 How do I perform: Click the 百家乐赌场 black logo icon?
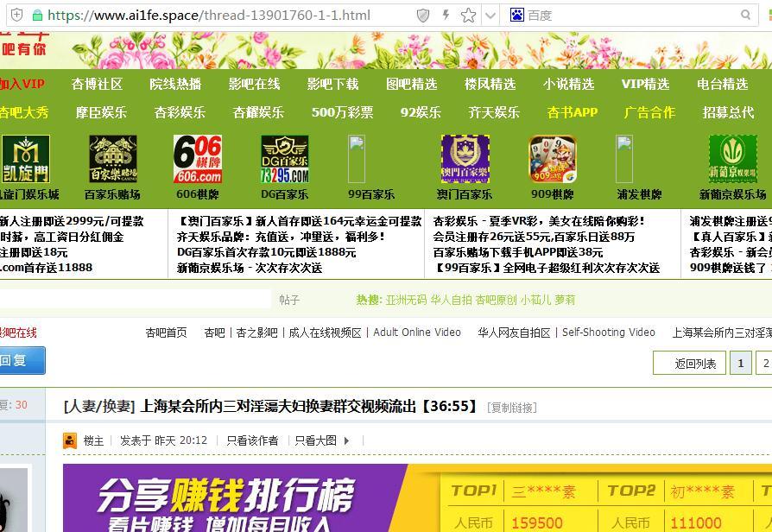pos(113,159)
